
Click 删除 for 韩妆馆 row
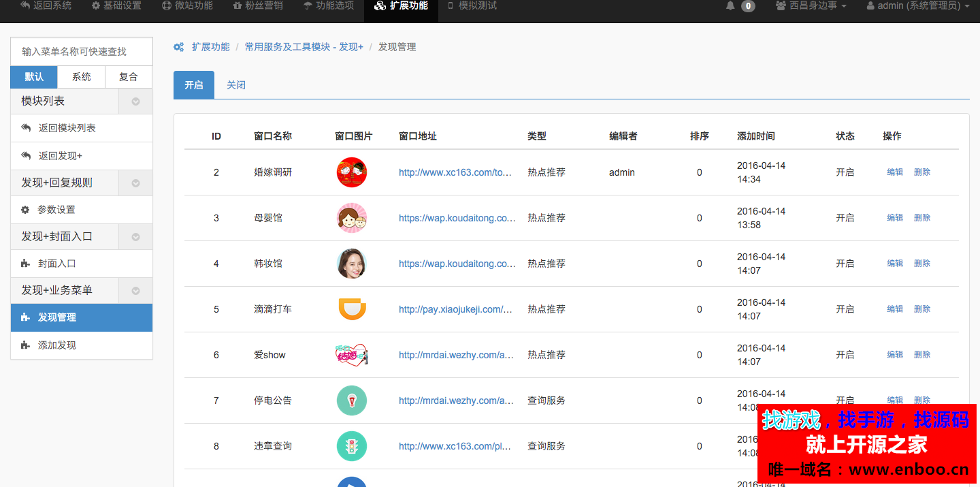(x=922, y=264)
